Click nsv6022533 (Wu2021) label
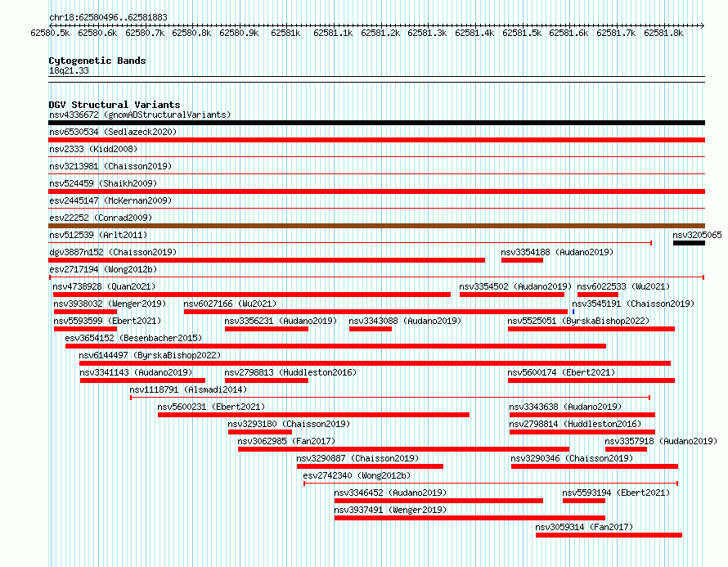728x567 pixels. [623, 286]
